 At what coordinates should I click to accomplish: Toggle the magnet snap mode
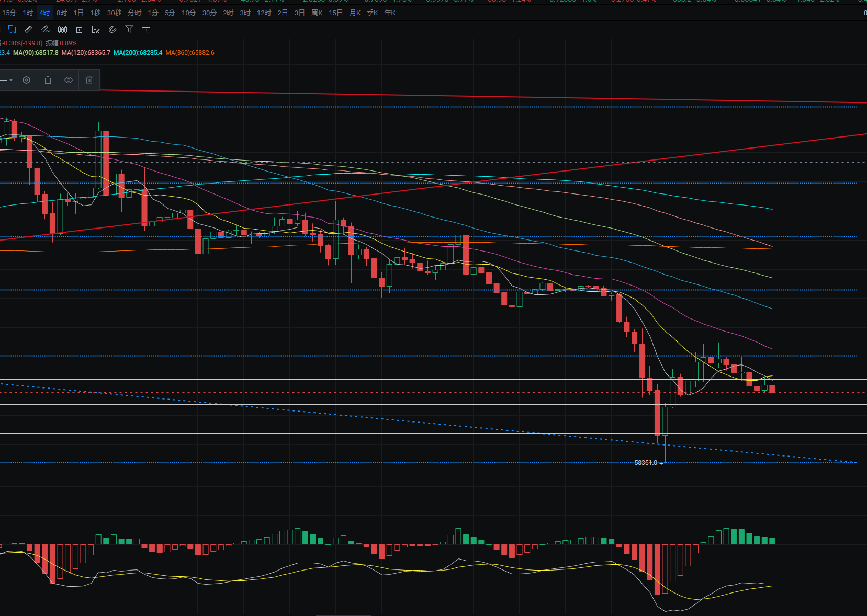pos(112,29)
